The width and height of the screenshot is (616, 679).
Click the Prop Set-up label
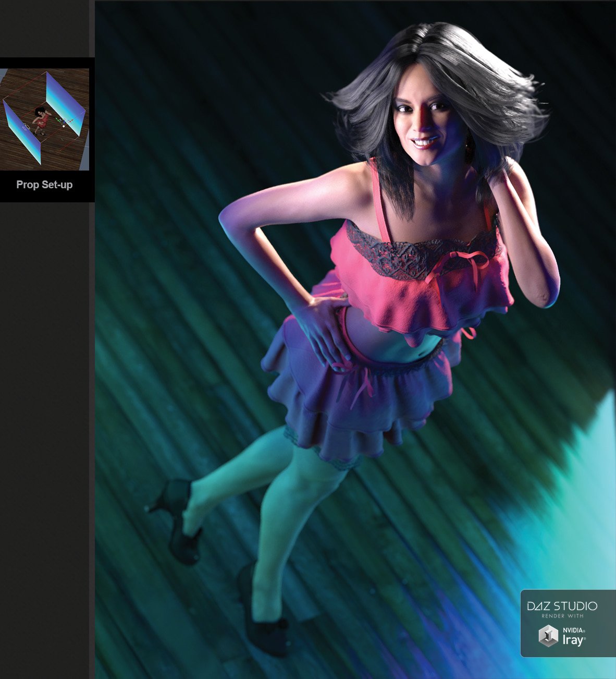click(45, 185)
